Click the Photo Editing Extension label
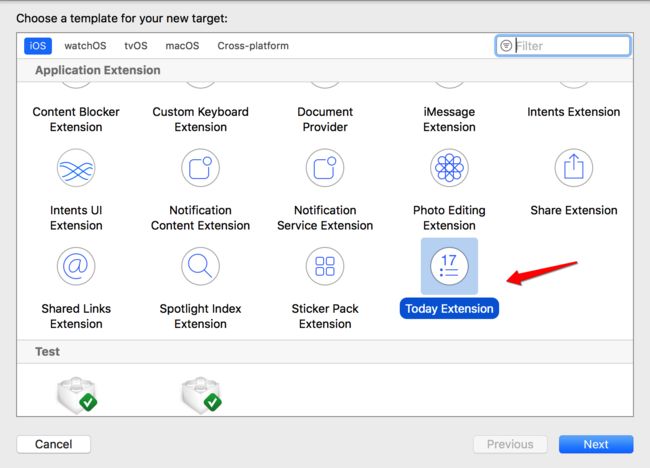This screenshot has height=468, width=650. (x=449, y=218)
